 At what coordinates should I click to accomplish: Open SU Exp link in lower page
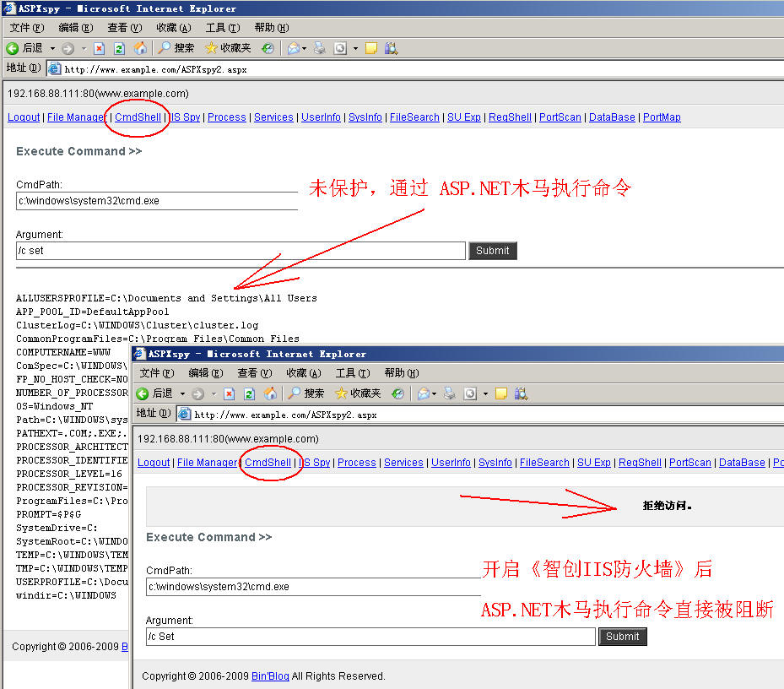(594, 463)
